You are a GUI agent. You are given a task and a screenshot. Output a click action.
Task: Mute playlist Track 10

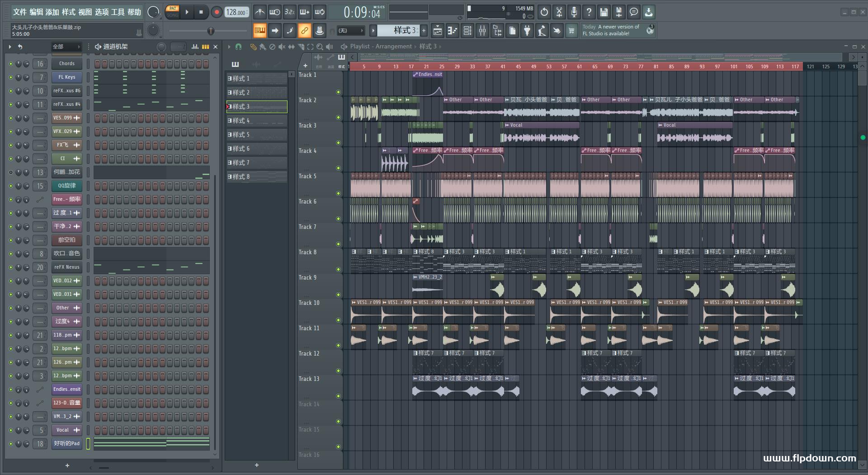[x=338, y=320]
